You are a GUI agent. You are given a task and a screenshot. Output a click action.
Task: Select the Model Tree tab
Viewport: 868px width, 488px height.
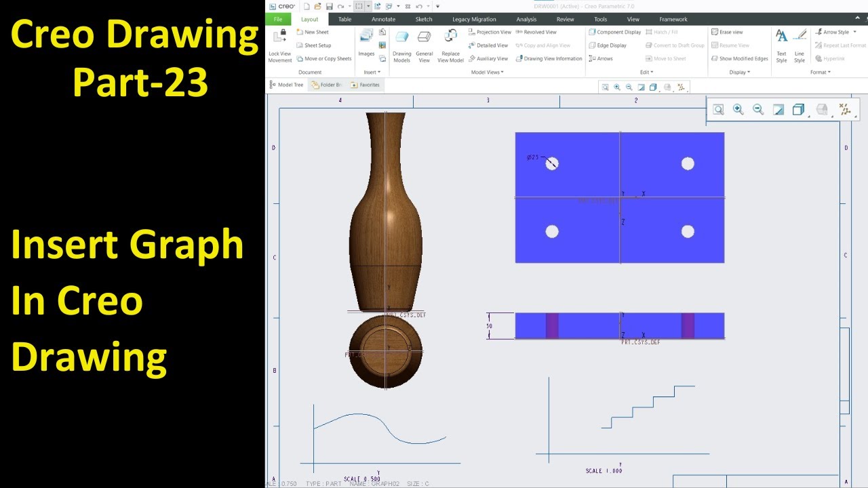point(286,85)
